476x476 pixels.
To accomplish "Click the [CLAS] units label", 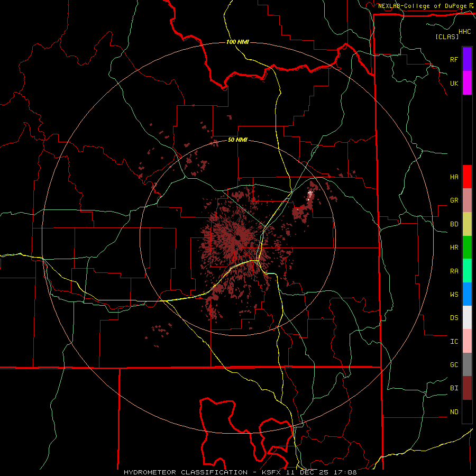I will [x=447, y=36].
